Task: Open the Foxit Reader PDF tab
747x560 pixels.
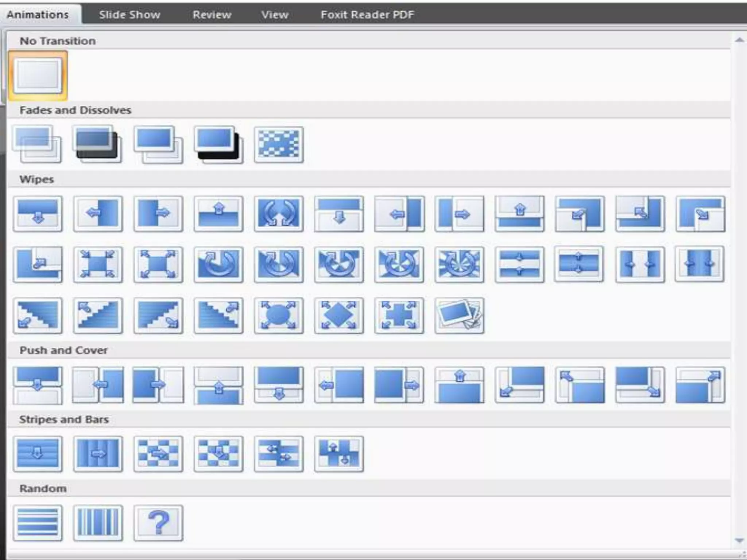Action: pyautogui.click(x=367, y=15)
